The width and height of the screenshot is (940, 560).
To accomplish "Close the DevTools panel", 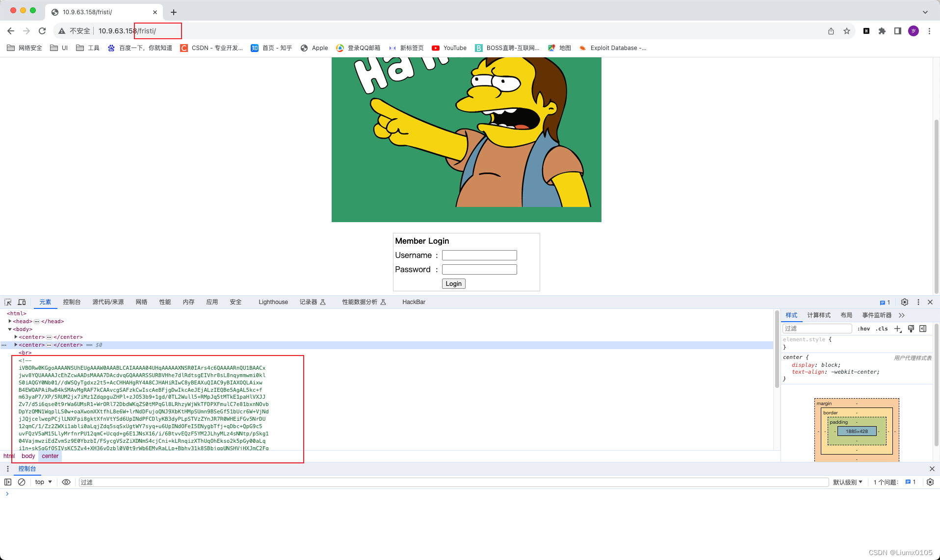I will point(930,302).
